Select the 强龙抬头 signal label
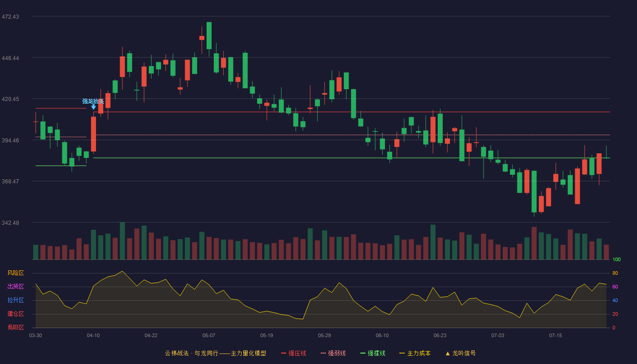The image size is (637, 364). tap(93, 101)
